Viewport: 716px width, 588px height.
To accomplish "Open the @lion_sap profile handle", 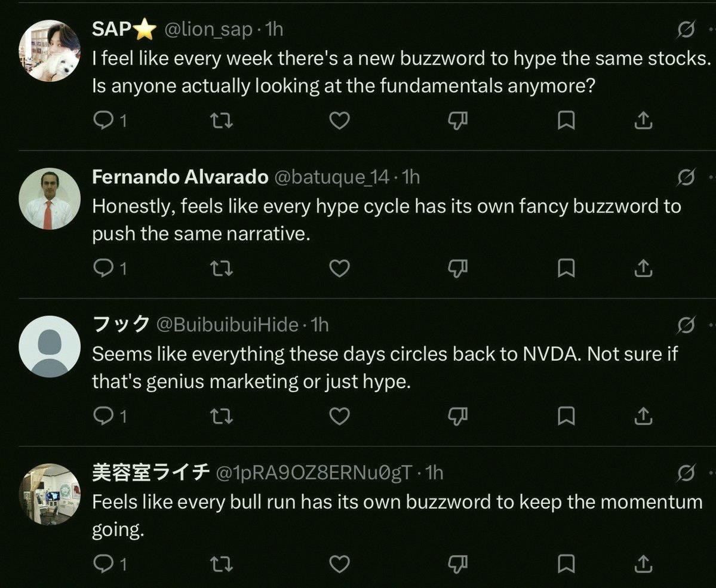I will [x=208, y=30].
